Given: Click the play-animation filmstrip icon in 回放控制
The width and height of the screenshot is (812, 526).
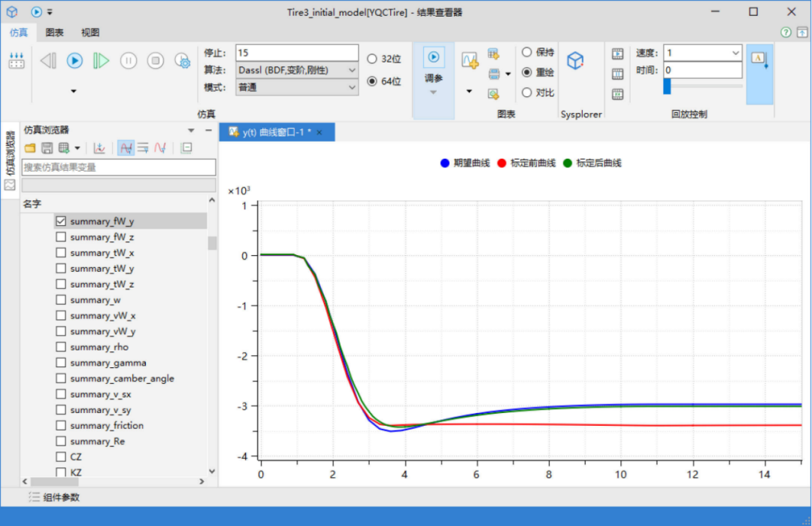Looking at the screenshot, I should pos(617,54).
